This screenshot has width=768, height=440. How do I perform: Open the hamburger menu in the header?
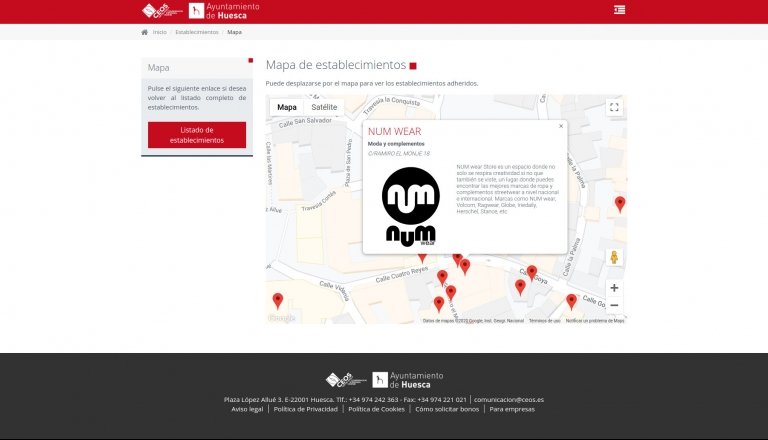620,10
